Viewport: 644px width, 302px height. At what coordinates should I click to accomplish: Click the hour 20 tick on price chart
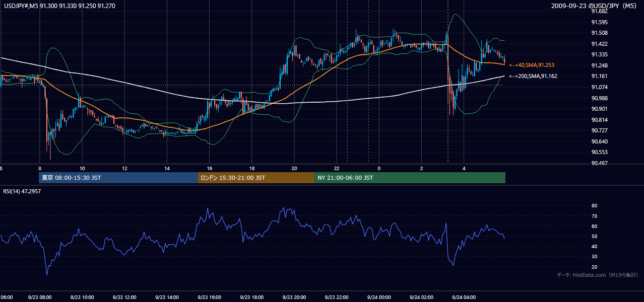pos(294,169)
